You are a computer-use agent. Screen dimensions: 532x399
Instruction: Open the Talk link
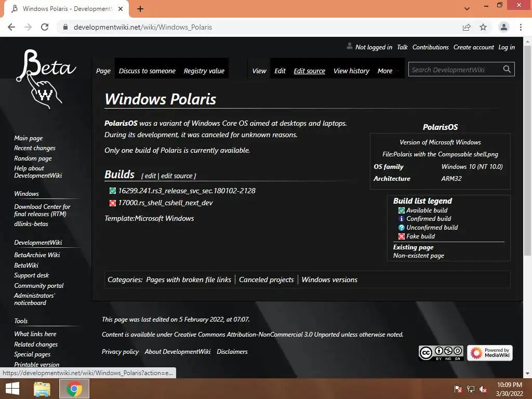[x=403, y=47]
